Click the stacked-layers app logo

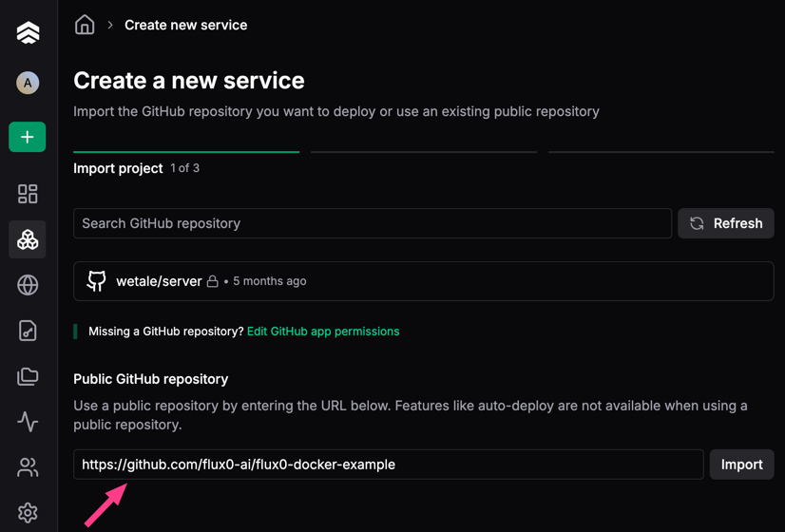point(29,33)
